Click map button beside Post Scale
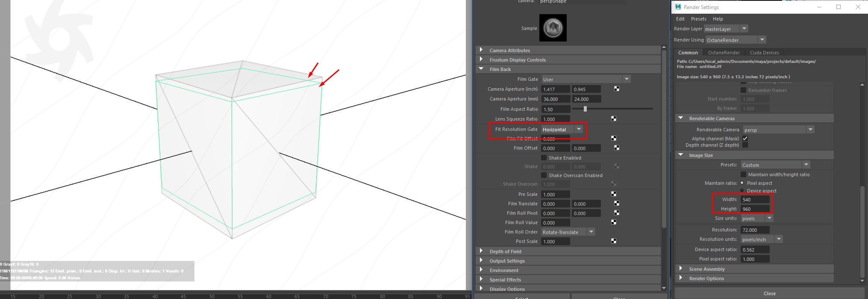868x299 pixels. [x=614, y=241]
